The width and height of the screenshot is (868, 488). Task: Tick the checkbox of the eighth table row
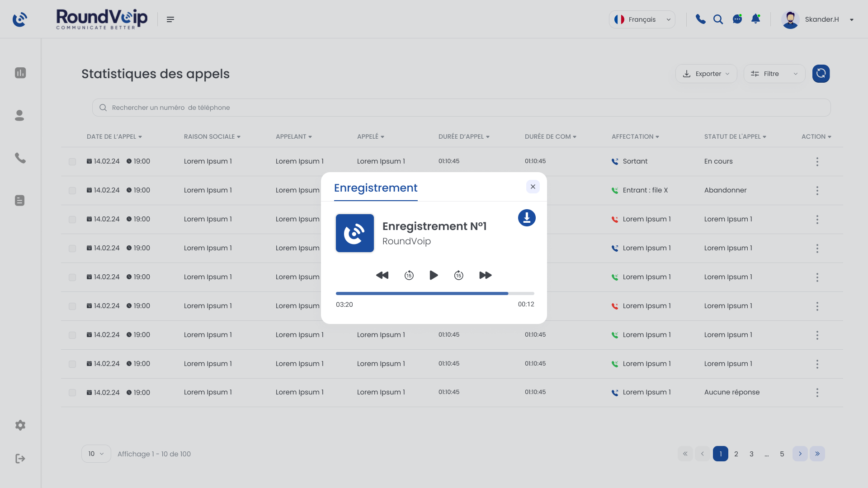(x=72, y=364)
